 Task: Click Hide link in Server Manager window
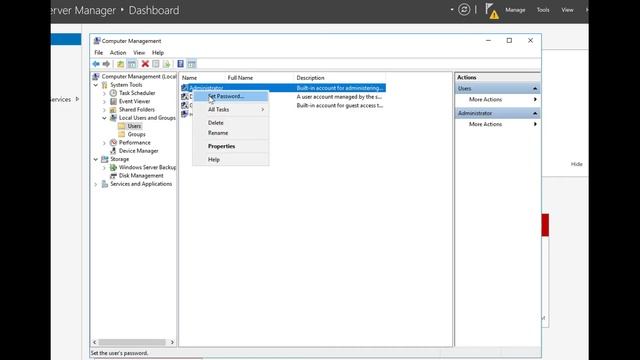point(576,164)
